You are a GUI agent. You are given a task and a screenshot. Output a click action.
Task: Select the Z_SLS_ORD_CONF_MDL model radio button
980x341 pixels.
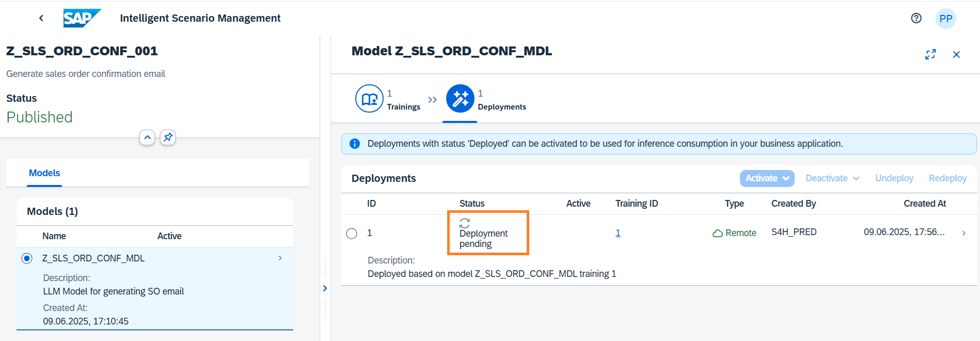click(27, 258)
